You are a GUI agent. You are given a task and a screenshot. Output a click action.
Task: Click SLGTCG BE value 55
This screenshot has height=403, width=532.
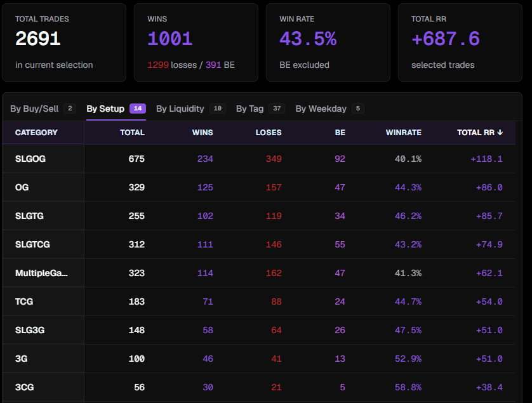click(340, 244)
